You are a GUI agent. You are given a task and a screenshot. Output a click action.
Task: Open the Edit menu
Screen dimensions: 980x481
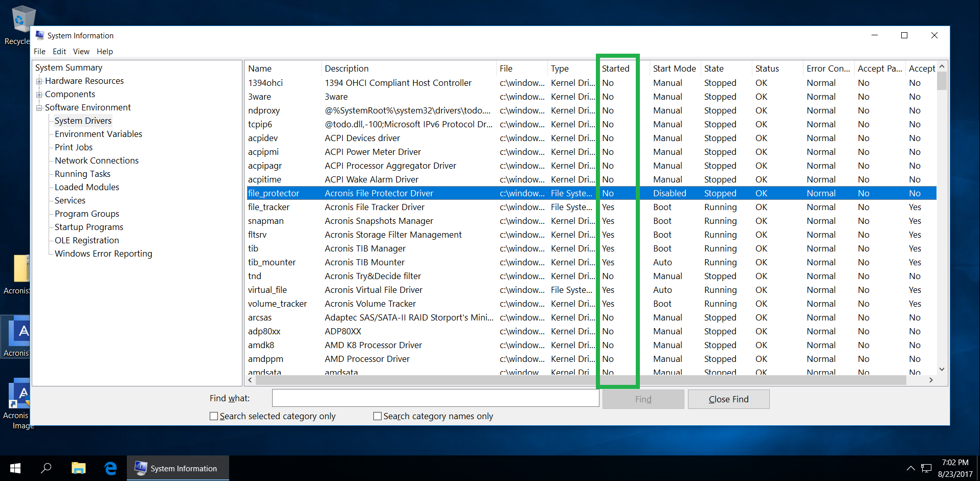click(x=59, y=52)
